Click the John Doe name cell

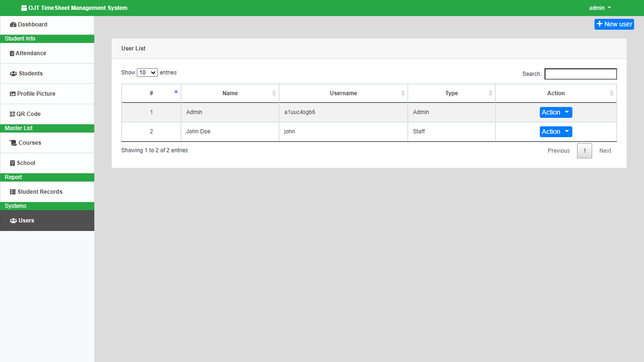click(x=230, y=132)
